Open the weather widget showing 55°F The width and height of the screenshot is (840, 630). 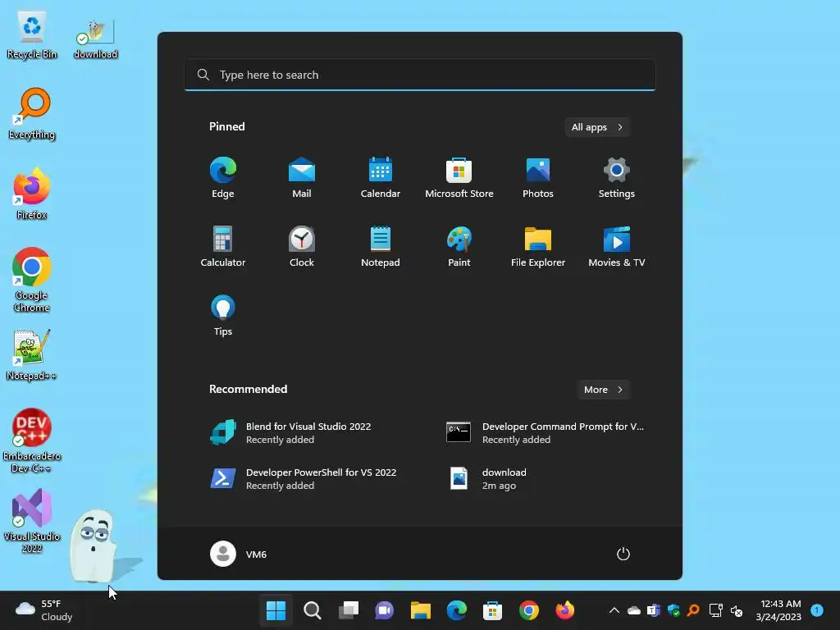point(44,610)
